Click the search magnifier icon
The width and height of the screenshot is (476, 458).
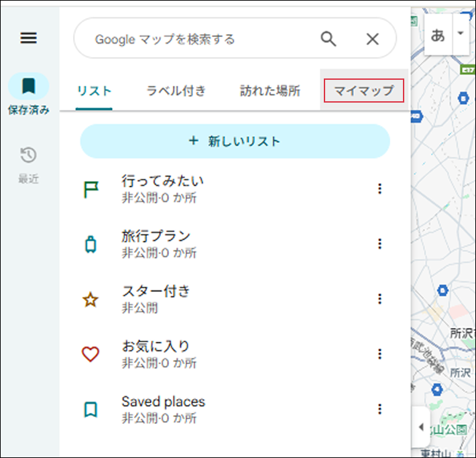[x=328, y=39]
